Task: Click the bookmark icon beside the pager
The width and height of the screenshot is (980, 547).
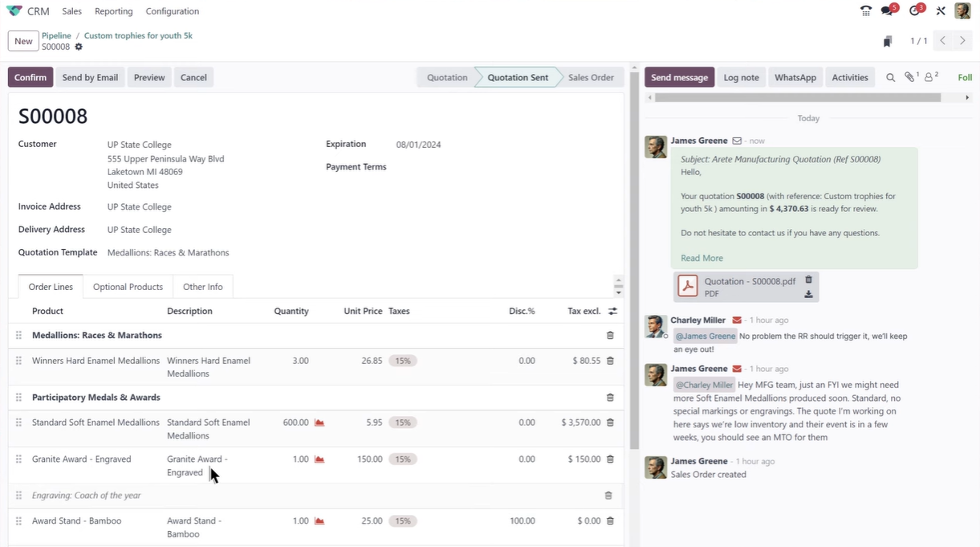Action: [x=888, y=42]
